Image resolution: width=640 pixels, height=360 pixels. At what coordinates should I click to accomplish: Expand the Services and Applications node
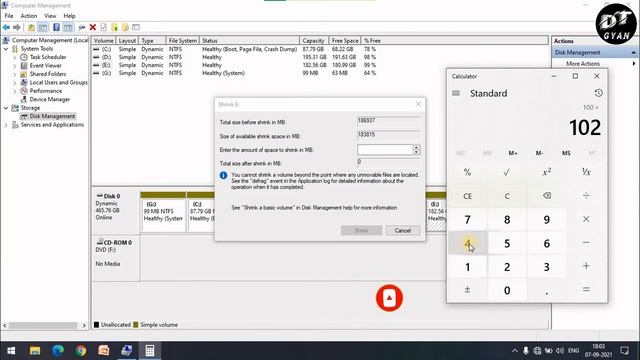tap(6, 125)
